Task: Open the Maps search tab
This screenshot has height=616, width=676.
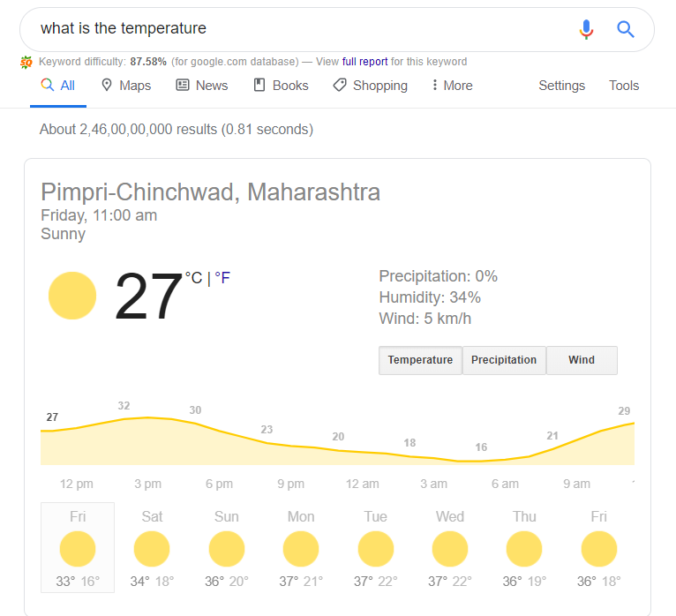Action: (126, 86)
